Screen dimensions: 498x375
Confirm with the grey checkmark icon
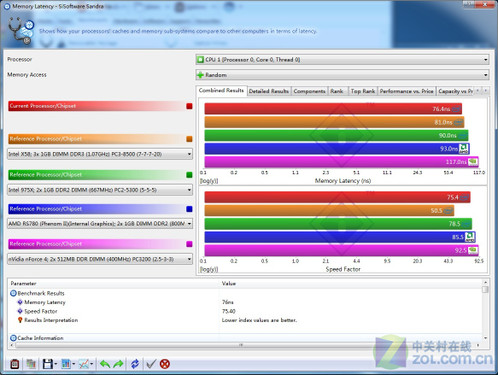(151, 364)
